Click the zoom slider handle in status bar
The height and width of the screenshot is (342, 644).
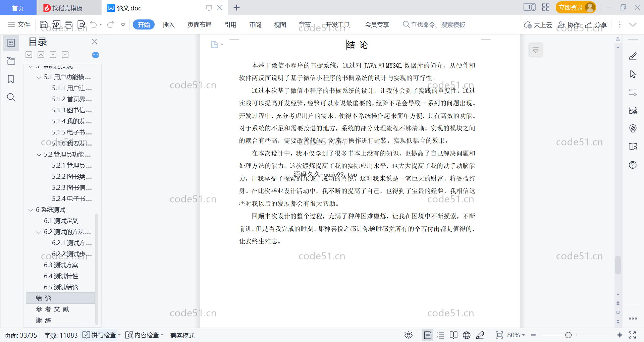click(x=568, y=335)
